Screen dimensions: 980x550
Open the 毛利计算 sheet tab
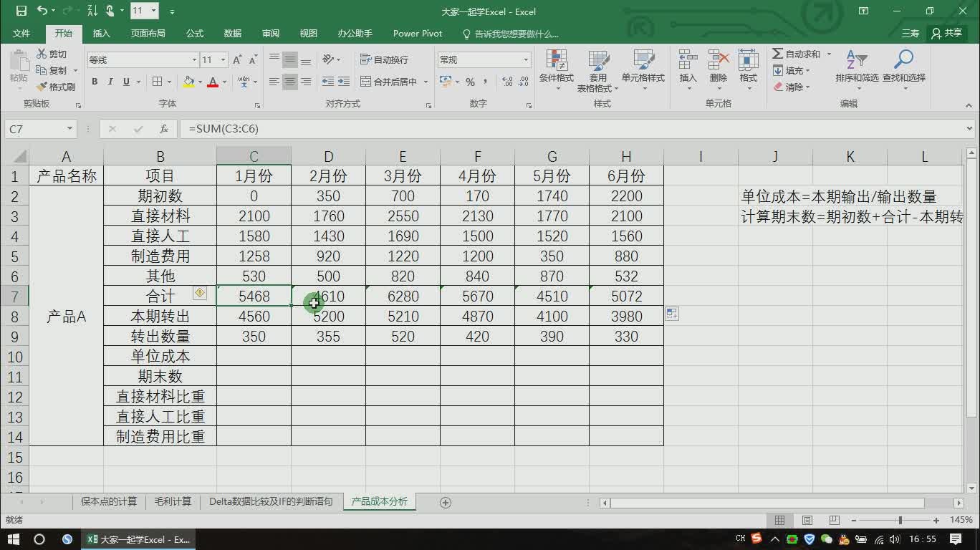tap(173, 502)
